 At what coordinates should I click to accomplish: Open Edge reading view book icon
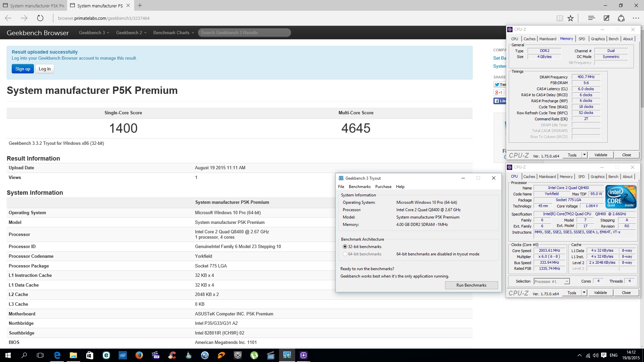click(559, 18)
